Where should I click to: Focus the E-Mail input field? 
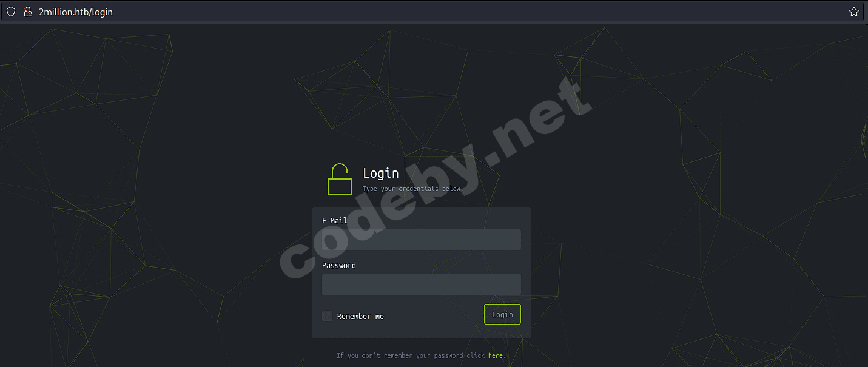click(422, 240)
